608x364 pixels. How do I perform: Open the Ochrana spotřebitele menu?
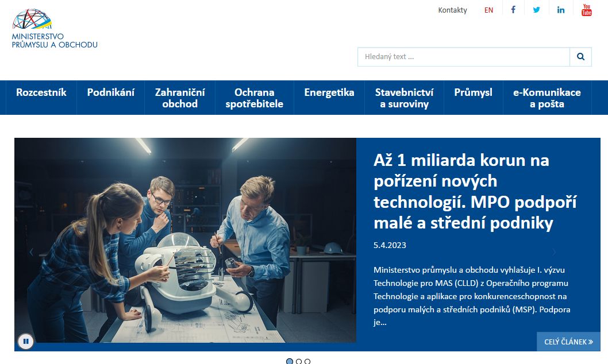tap(255, 98)
